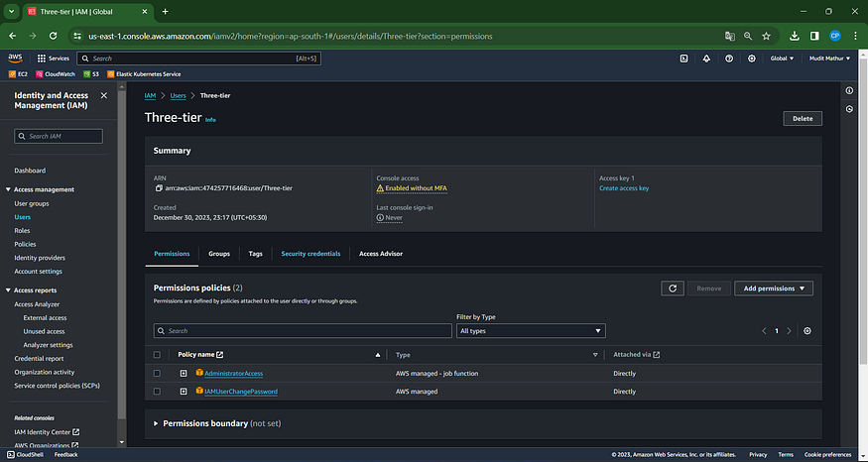Open IAM Identity Center related console

47,432
